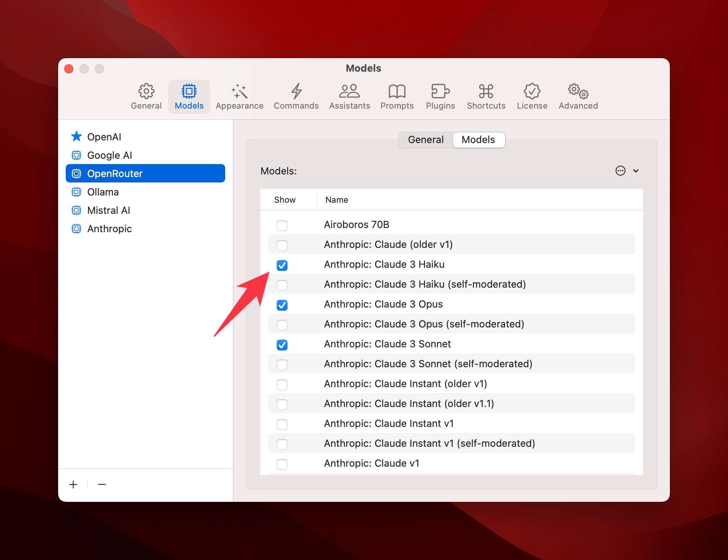Add a new provider with plus button
The image size is (728, 560).
pyautogui.click(x=73, y=484)
